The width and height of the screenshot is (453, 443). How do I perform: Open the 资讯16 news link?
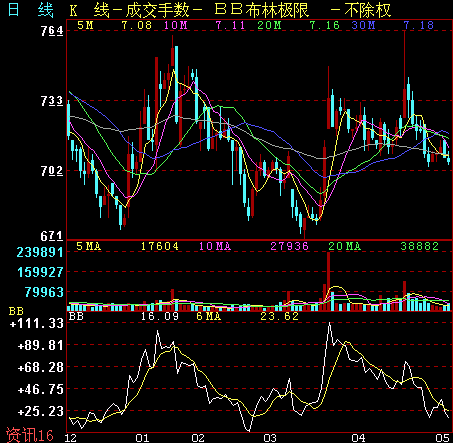[30, 435]
